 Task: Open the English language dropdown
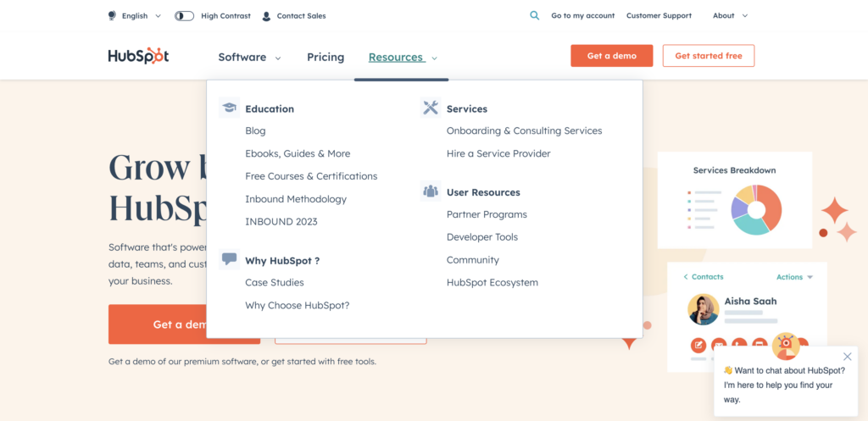pos(142,16)
